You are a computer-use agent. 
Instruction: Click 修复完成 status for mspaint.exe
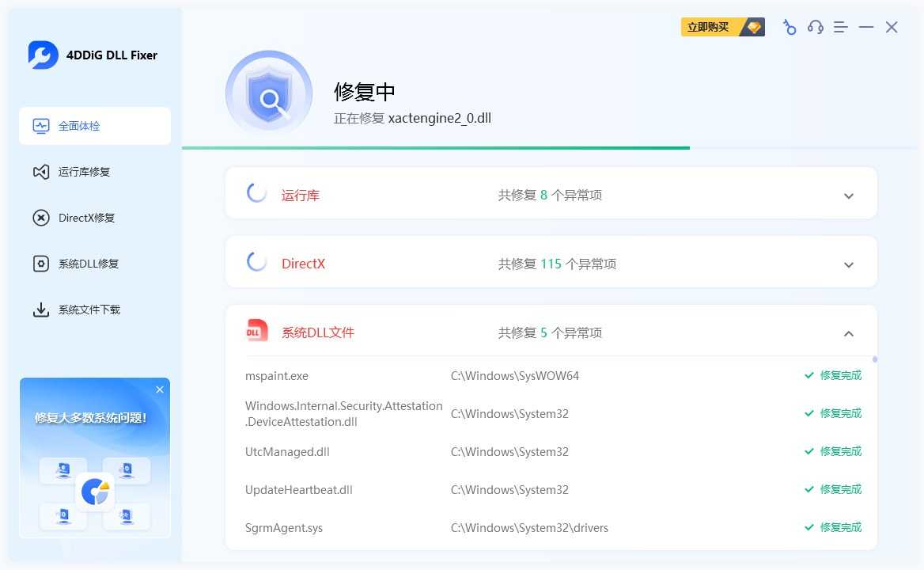[x=833, y=375]
